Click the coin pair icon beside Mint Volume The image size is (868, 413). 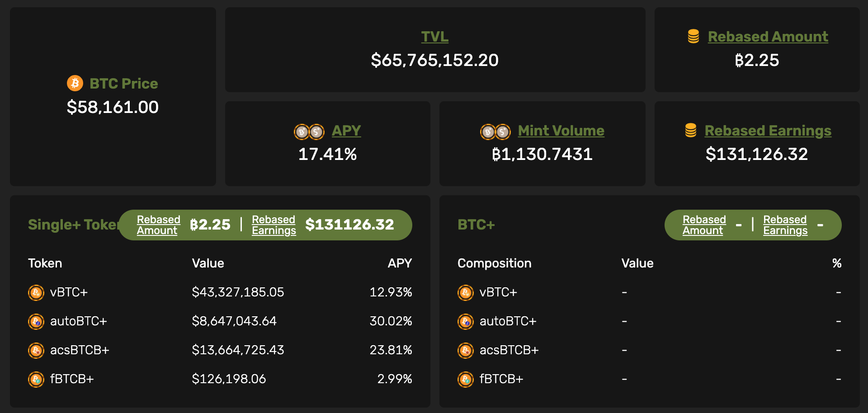pyautogui.click(x=495, y=132)
